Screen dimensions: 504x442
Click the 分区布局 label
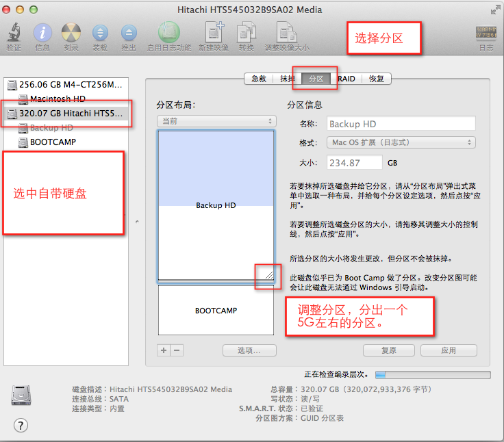click(176, 105)
